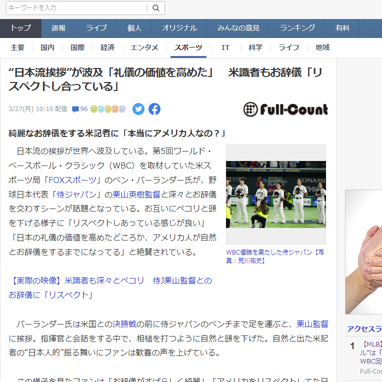
Task: Follow the 決勝戦 link
Action: (124, 324)
